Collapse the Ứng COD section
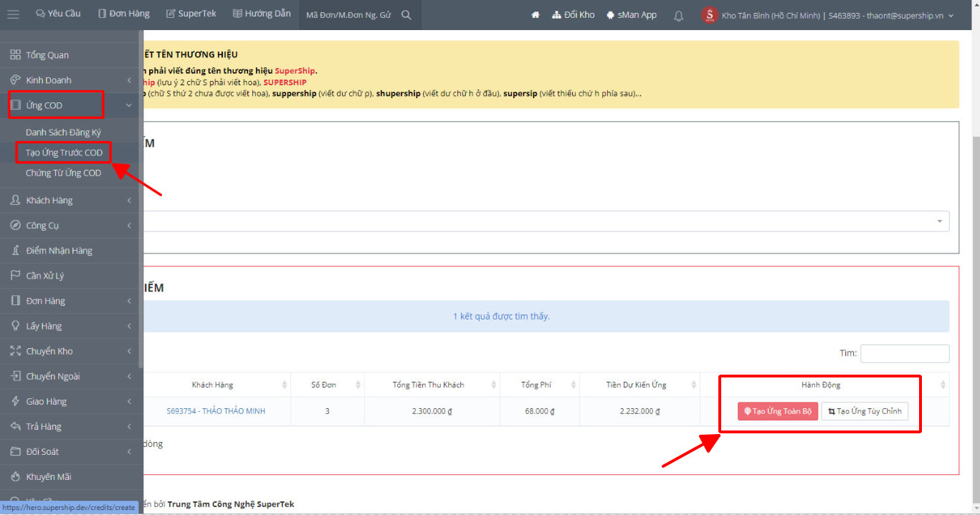This screenshot has height=515, width=980. coord(70,105)
